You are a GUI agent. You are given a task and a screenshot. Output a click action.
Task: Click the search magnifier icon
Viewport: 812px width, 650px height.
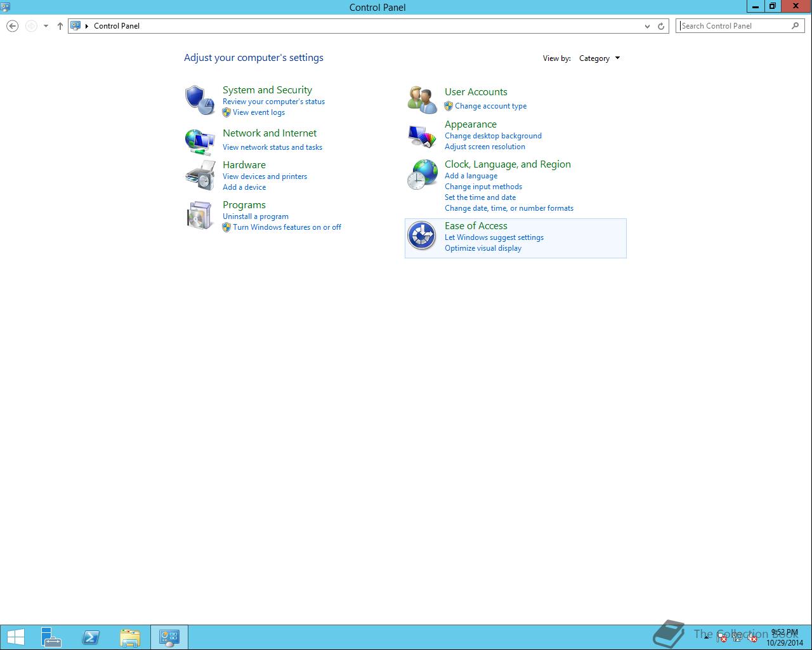796,26
